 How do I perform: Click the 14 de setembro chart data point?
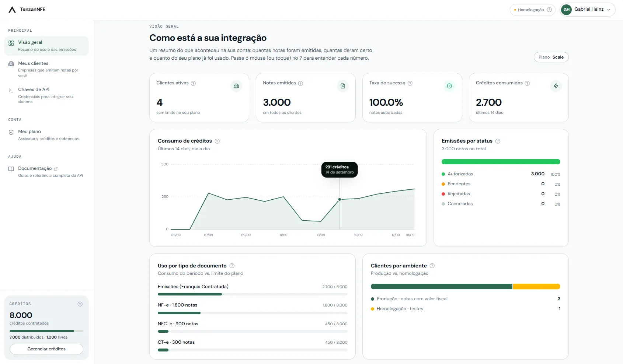340,199
